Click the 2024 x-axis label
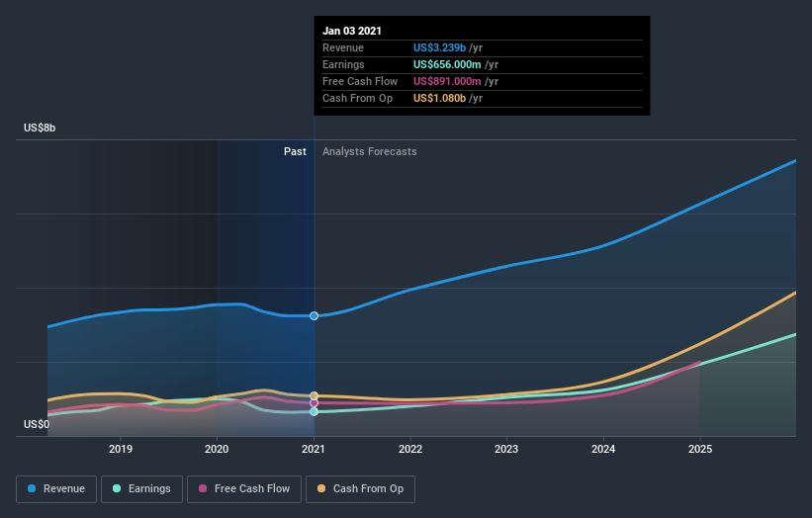Image resolution: width=812 pixels, height=518 pixels. [x=603, y=449]
